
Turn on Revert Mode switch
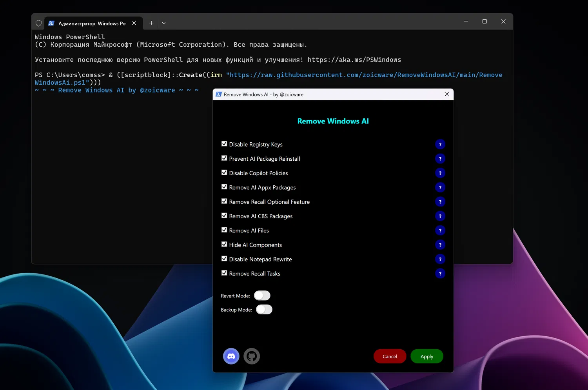(262, 296)
